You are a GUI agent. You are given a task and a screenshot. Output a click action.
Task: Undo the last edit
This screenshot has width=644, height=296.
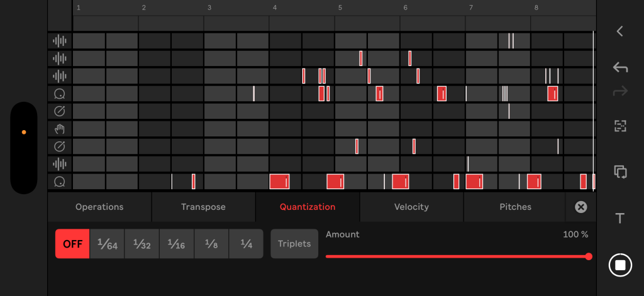point(620,67)
